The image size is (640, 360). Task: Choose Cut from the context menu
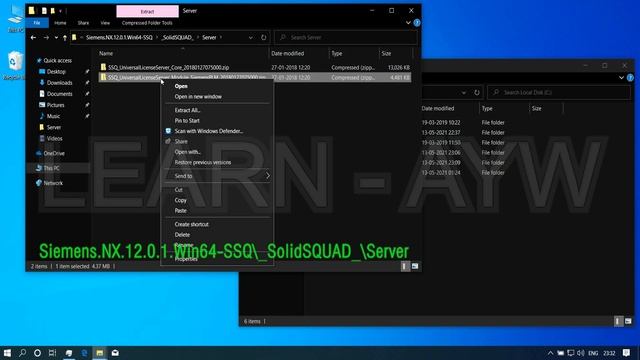point(178,190)
